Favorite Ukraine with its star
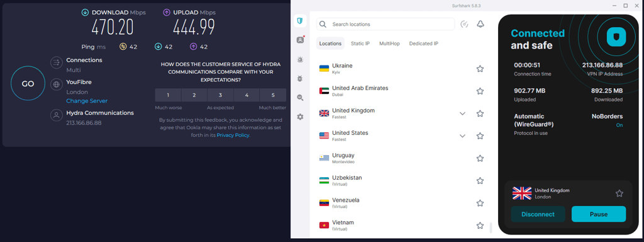The image size is (644, 242). [480, 69]
